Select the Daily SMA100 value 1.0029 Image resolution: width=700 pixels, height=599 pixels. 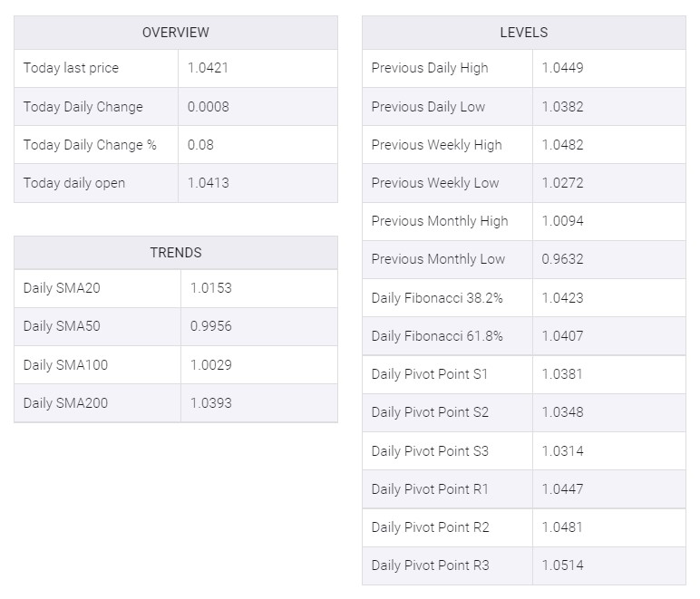point(210,365)
